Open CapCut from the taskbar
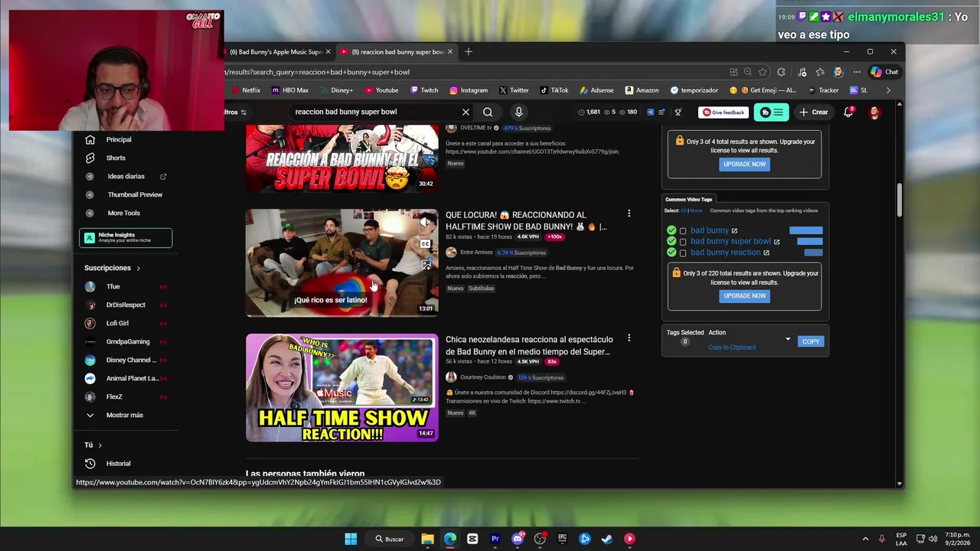The image size is (980, 551). click(x=472, y=539)
